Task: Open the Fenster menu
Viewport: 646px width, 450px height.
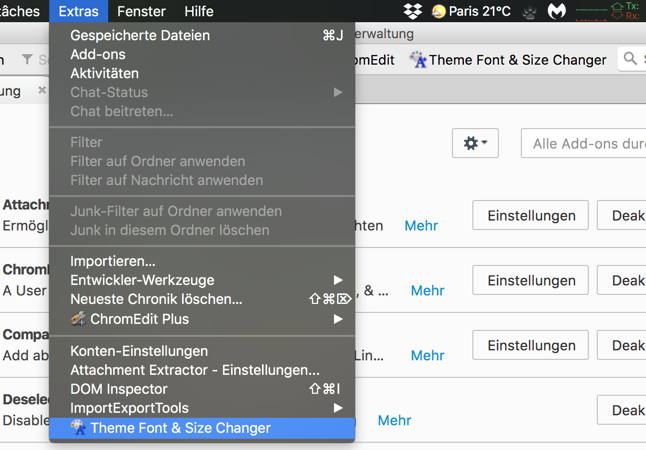Action: pyautogui.click(x=141, y=11)
